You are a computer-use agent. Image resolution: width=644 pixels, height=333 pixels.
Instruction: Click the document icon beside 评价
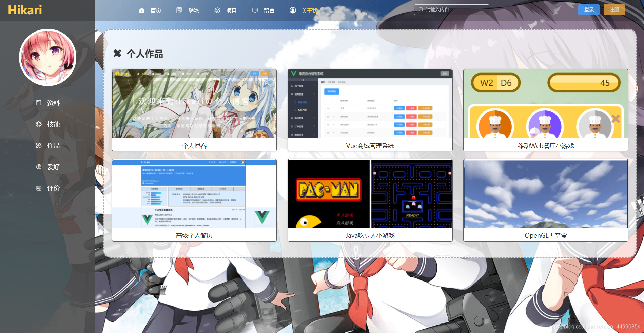(x=39, y=188)
